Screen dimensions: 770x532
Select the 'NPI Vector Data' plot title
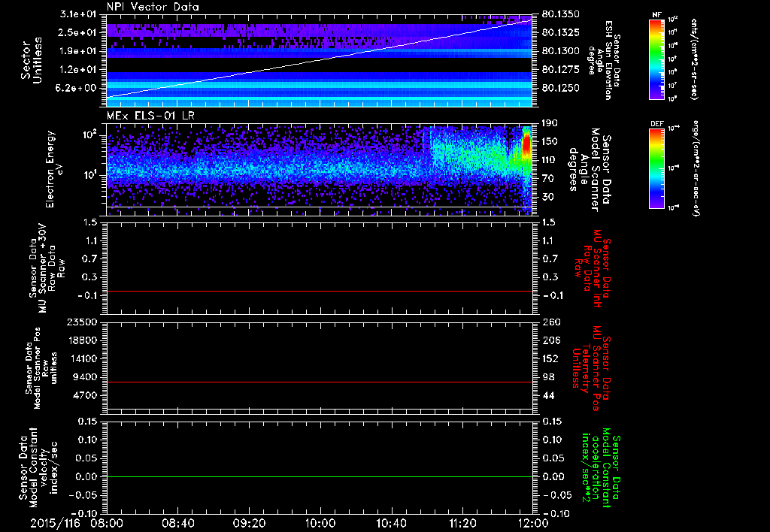pyautogui.click(x=153, y=7)
